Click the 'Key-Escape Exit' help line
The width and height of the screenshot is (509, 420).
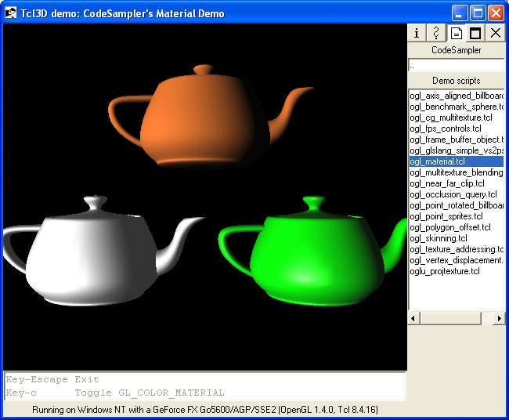click(52, 379)
